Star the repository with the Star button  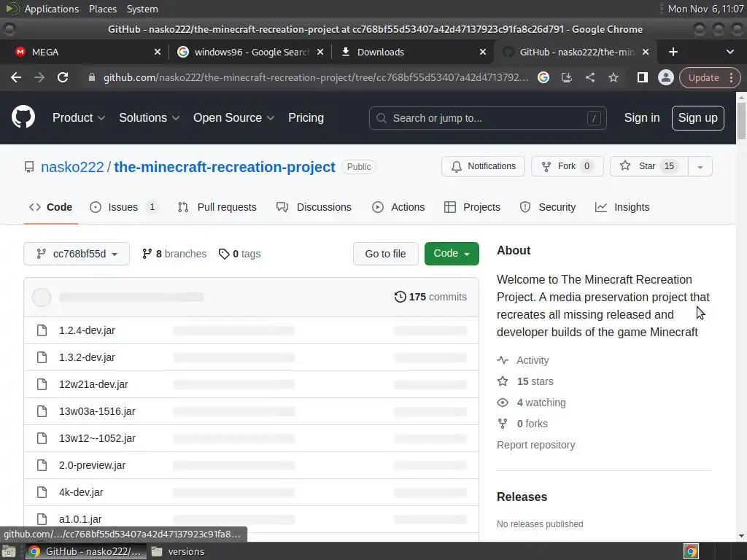[649, 166]
